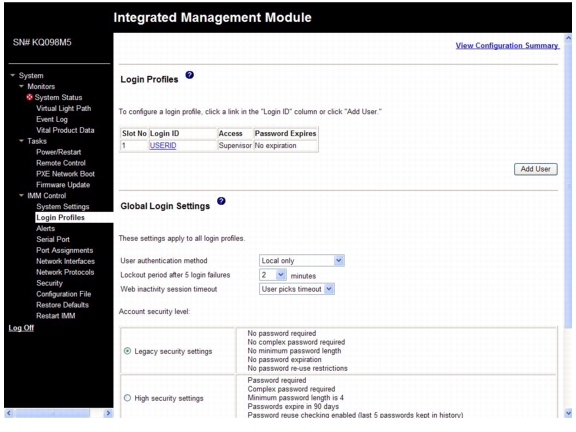Click the No expiration cell

(x=285, y=145)
